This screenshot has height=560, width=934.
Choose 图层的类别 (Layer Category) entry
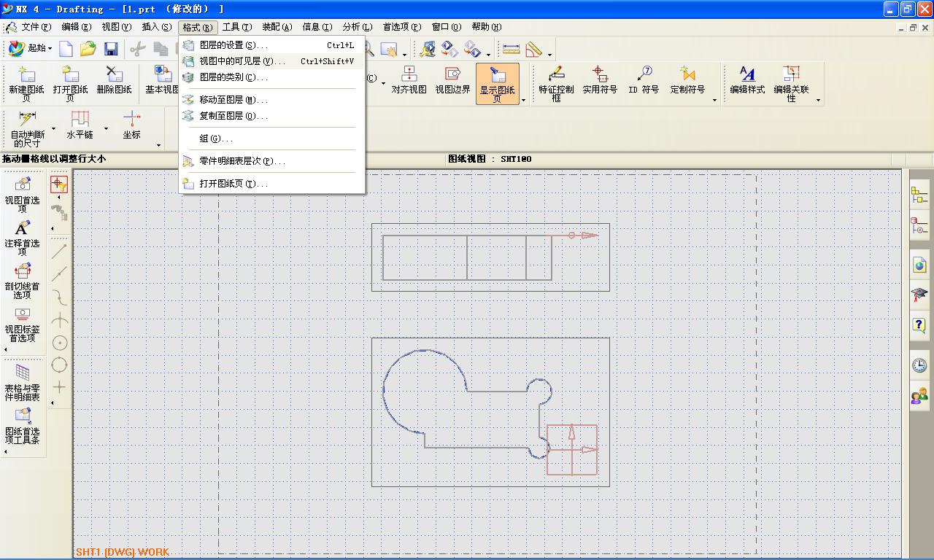click(271, 77)
